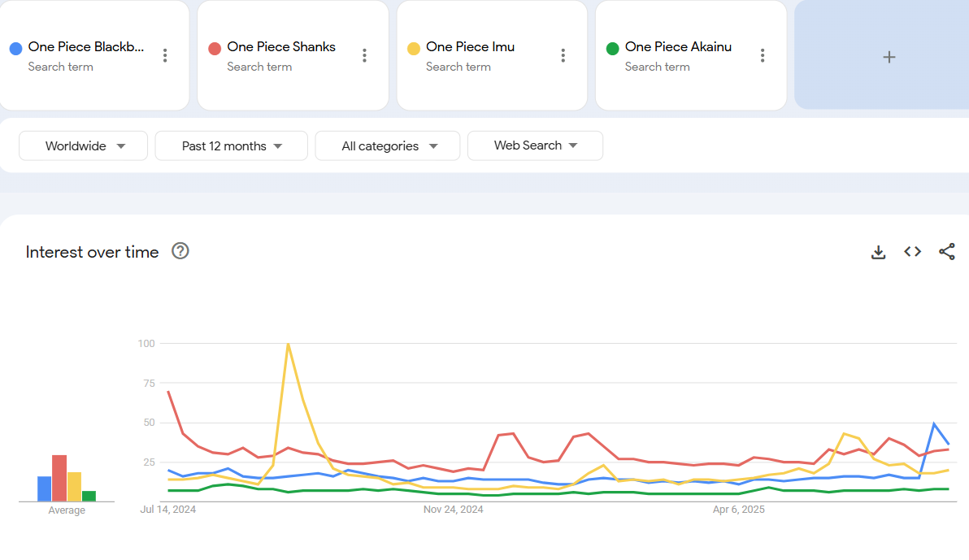Viewport: 969px width, 560px height.
Task: Click the Interest over time heading
Action: 92,252
